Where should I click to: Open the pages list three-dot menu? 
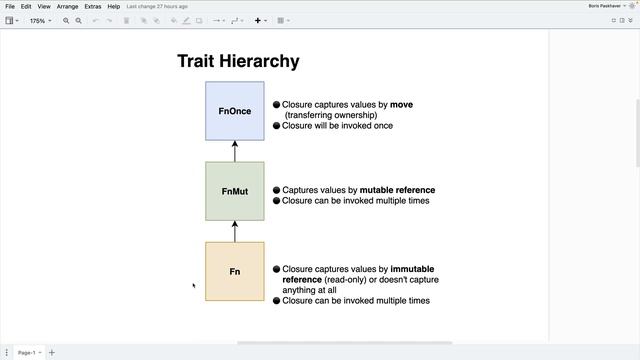[7, 352]
